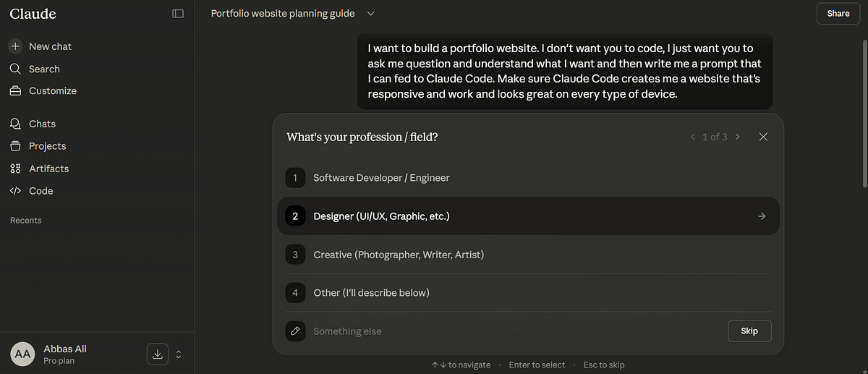Click the Search magnifier icon

click(x=15, y=69)
